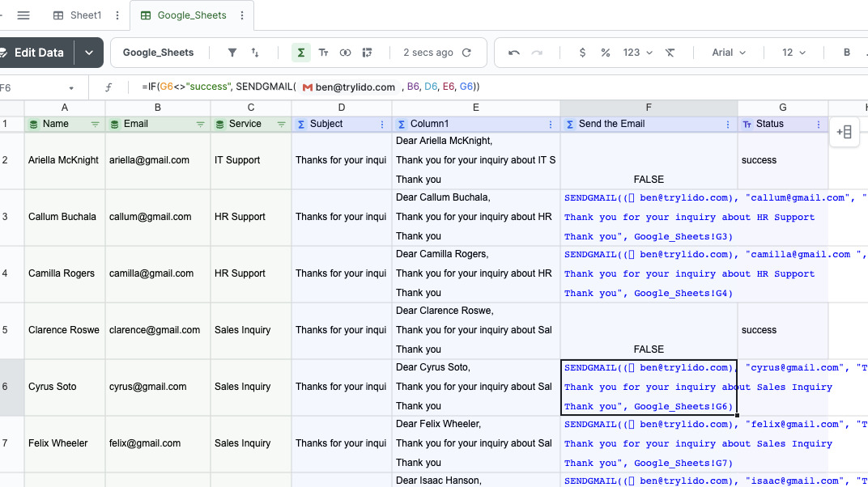Select Felix Wheeler name cell

pos(65,443)
